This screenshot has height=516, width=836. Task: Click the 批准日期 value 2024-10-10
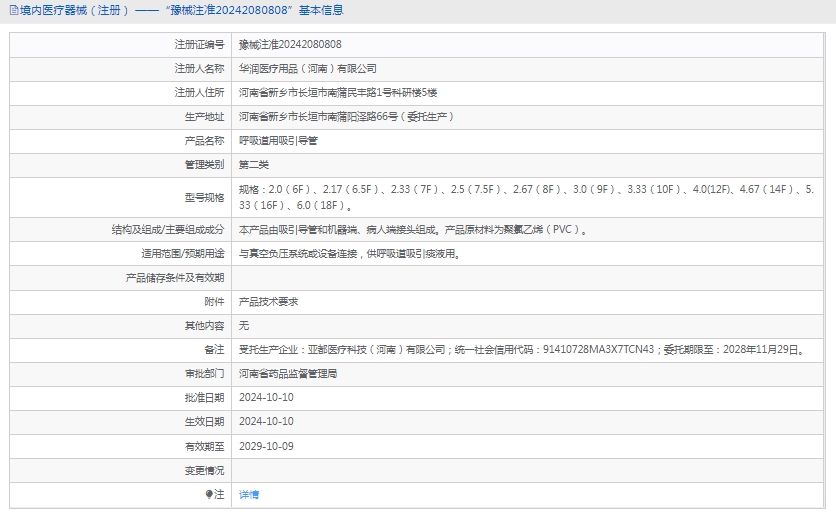click(x=266, y=397)
